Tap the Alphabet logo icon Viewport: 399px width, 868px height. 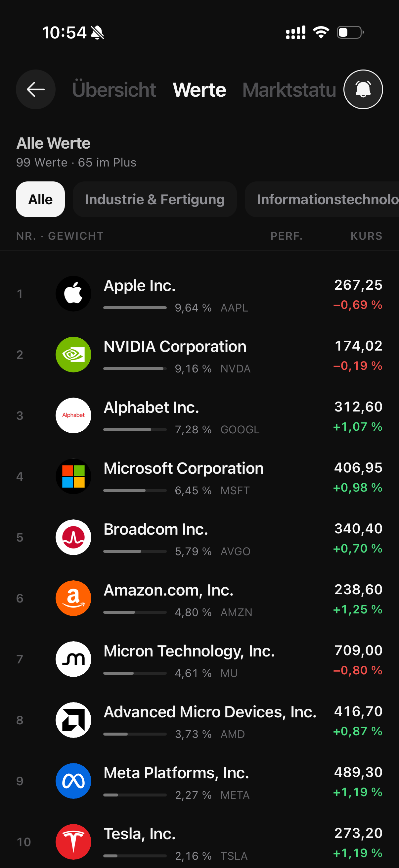point(73,415)
